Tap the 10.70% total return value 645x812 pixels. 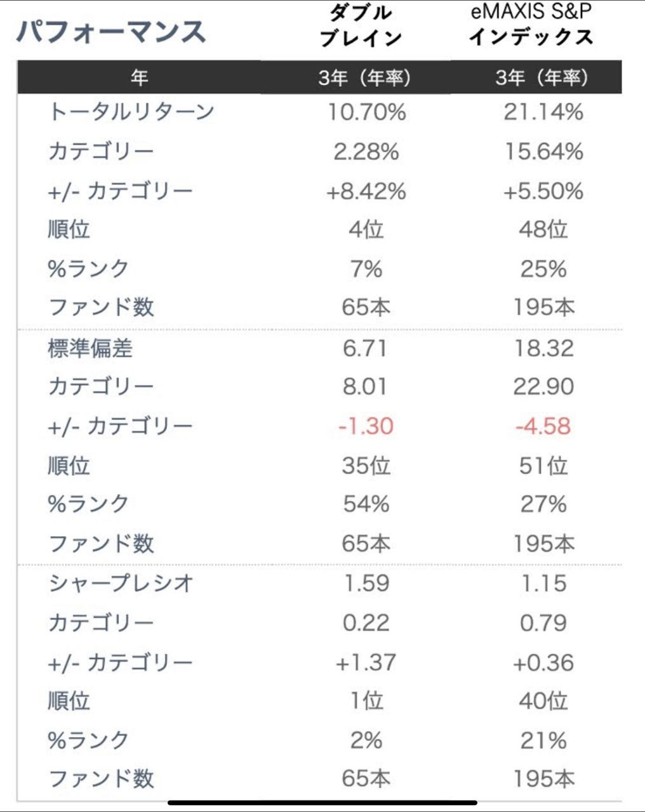[x=366, y=112]
